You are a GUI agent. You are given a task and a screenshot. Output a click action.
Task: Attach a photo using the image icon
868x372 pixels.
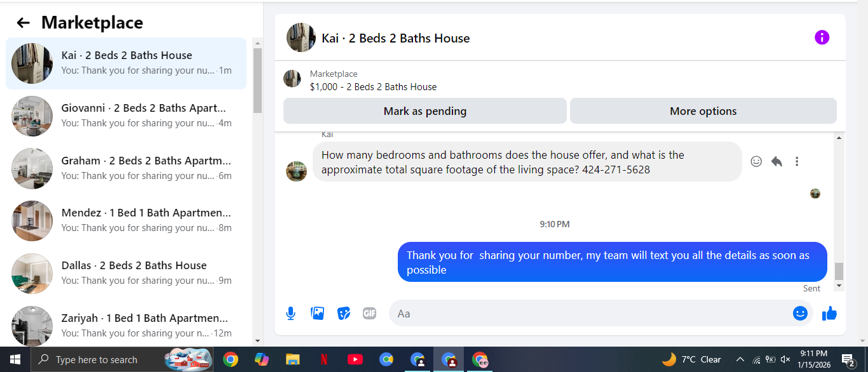(x=317, y=313)
